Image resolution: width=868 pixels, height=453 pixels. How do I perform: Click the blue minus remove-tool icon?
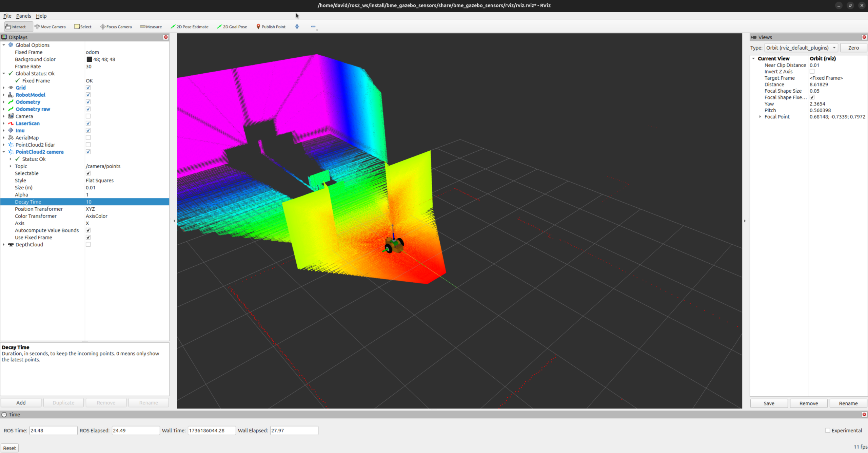click(x=313, y=26)
